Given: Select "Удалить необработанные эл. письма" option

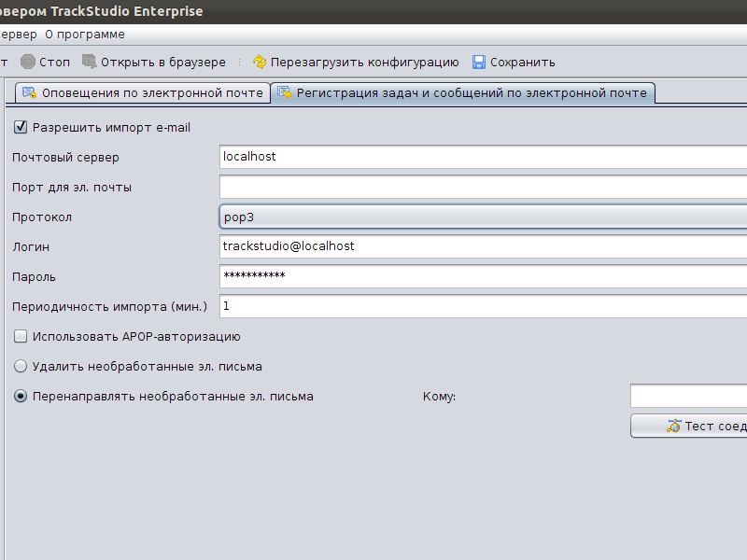Looking at the screenshot, I should pyautogui.click(x=21, y=366).
